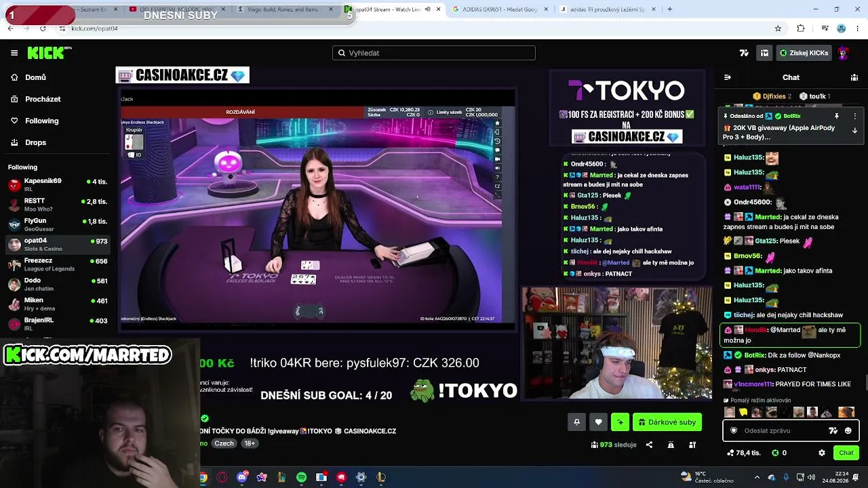Screen dimensions: 868x488
Task: Collapse the chat panel with the arrow icon
Action: (727, 77)
